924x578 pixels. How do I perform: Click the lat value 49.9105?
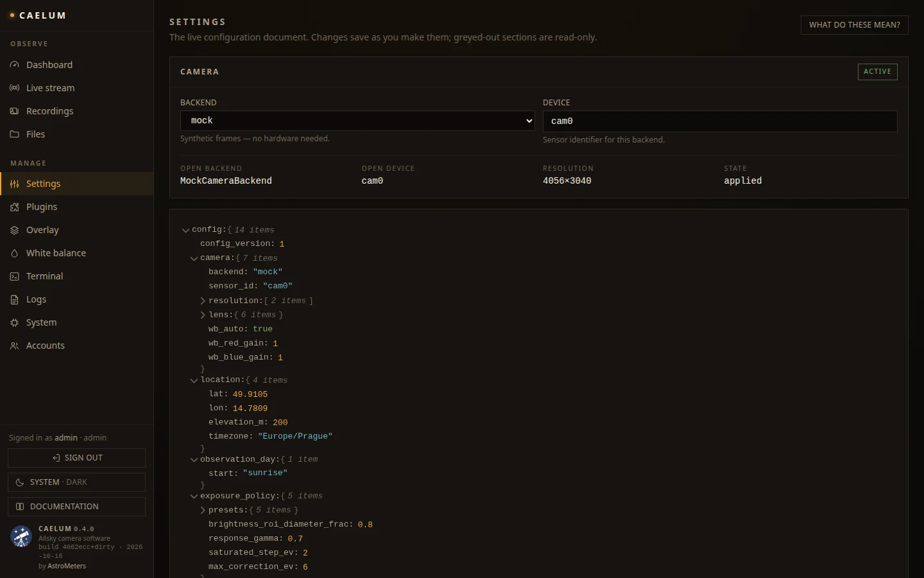tap(250, 394)
